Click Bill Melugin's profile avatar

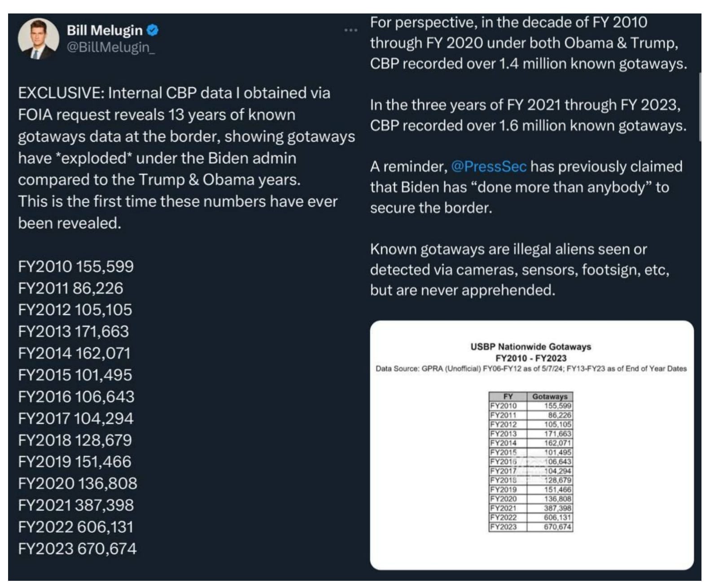(39, 39)
